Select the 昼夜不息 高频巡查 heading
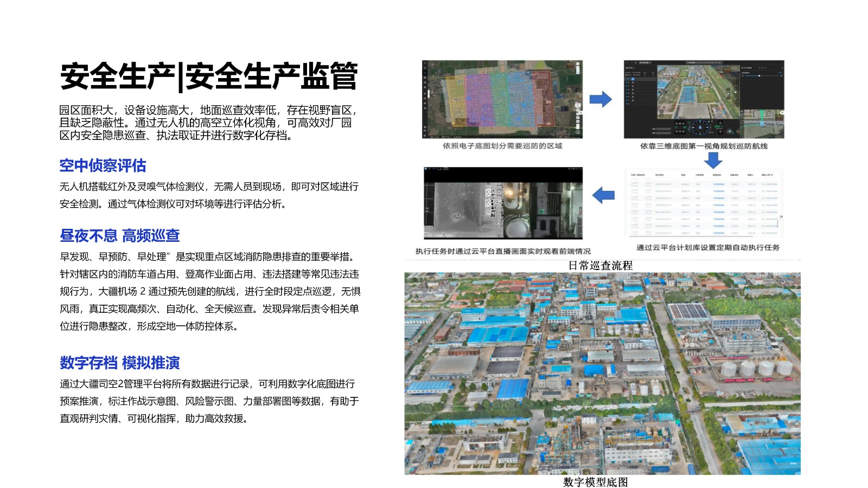Image resolution: width=868 pixels, height=488 pixels. pos(119,235)
